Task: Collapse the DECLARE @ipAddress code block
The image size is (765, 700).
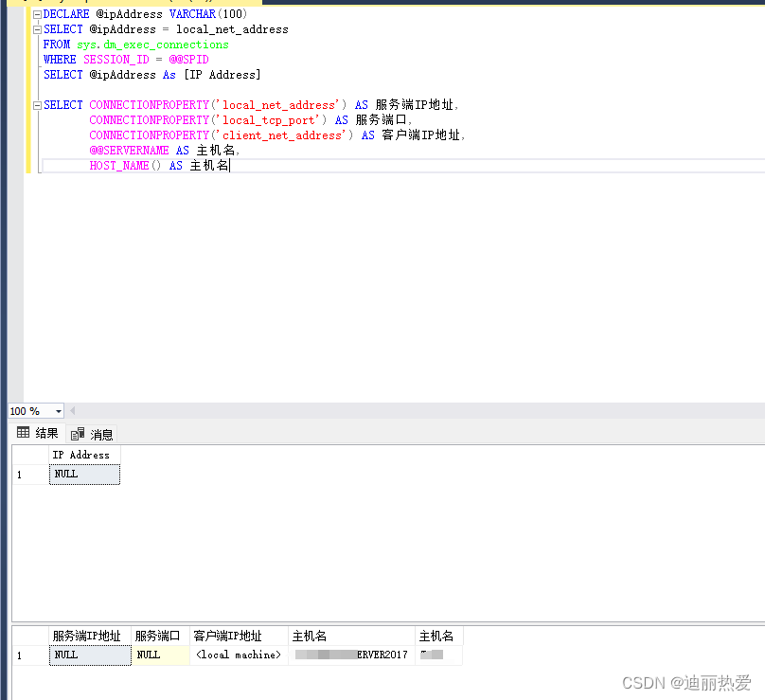Action: [x=36, y=15]
